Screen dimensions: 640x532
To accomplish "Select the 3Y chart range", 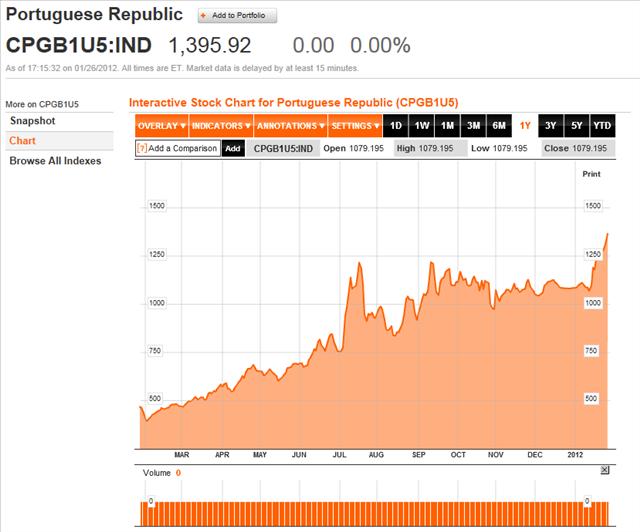I will tap(551, 126).
